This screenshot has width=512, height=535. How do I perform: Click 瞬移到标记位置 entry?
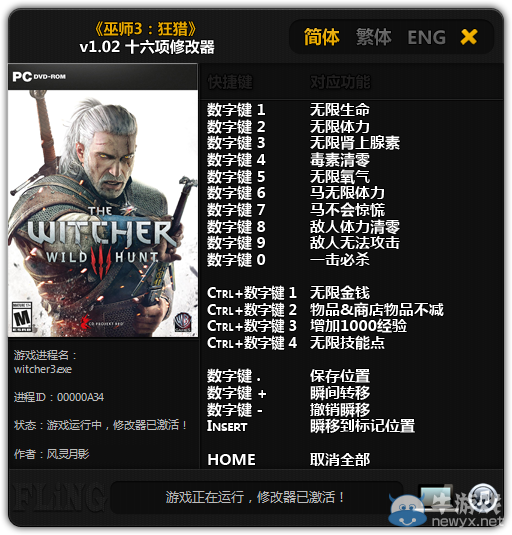(x=362, y=426)
